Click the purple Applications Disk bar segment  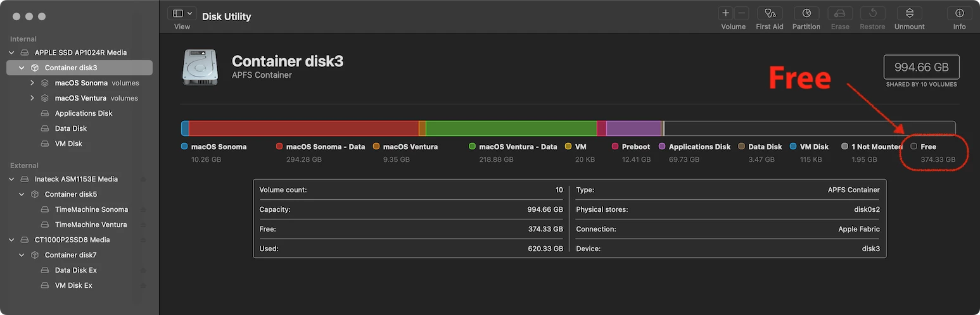(x=634, y=128)
